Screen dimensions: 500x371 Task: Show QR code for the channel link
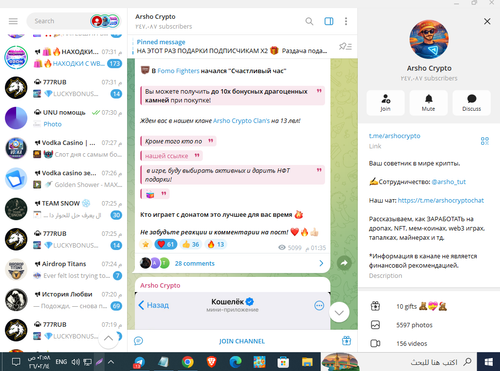click(x=485, y=141)
